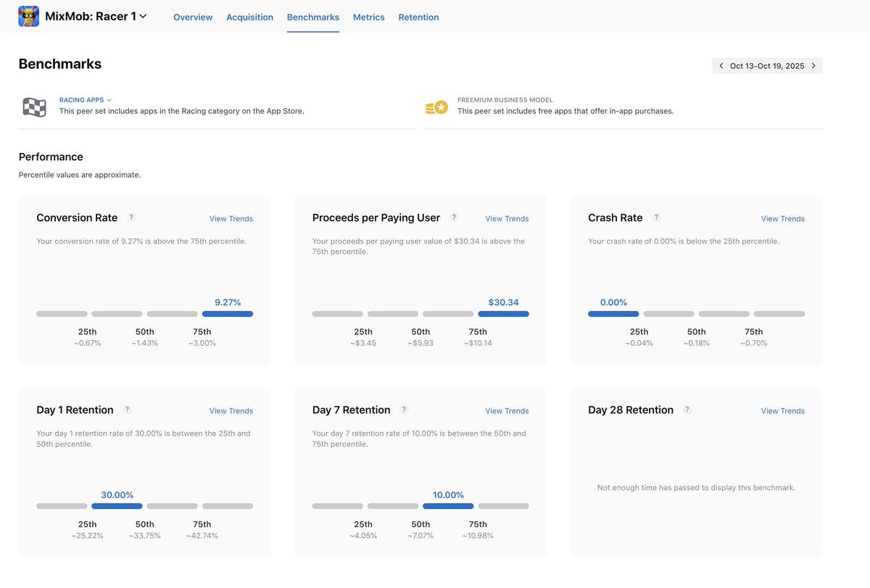View Trends for Day 1 Retention
The image size is (870, 588).
coord(231,410)
